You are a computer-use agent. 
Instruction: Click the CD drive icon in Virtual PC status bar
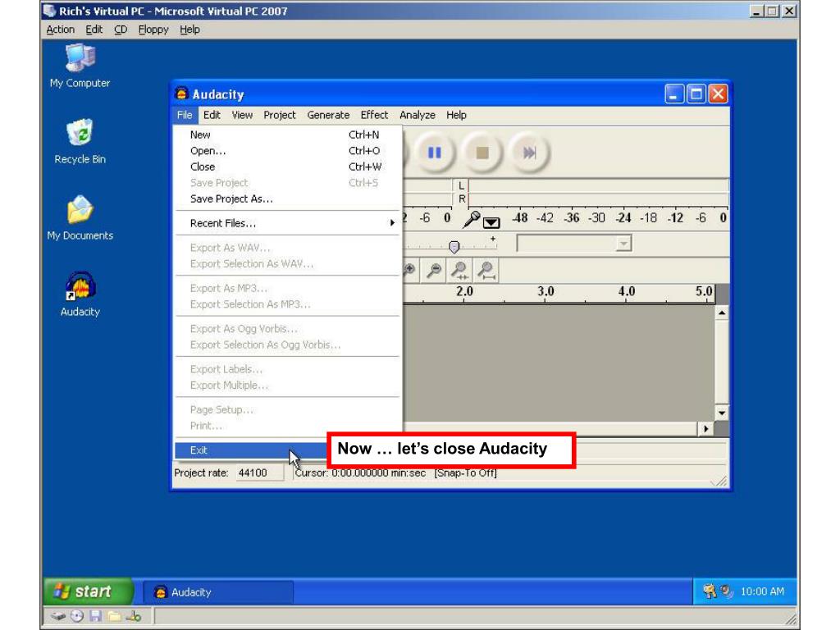pyautogui.click(x=77, y=617)
